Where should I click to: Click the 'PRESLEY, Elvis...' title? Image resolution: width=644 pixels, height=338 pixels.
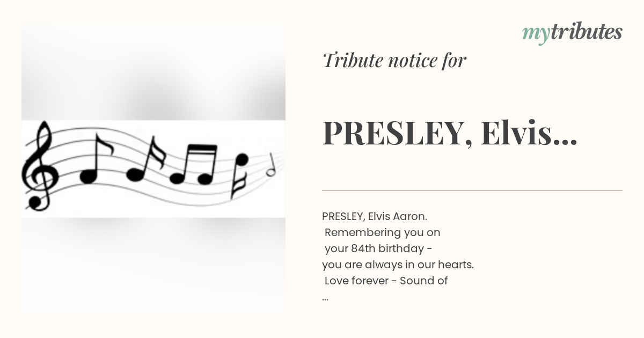(x=450, y=133)
